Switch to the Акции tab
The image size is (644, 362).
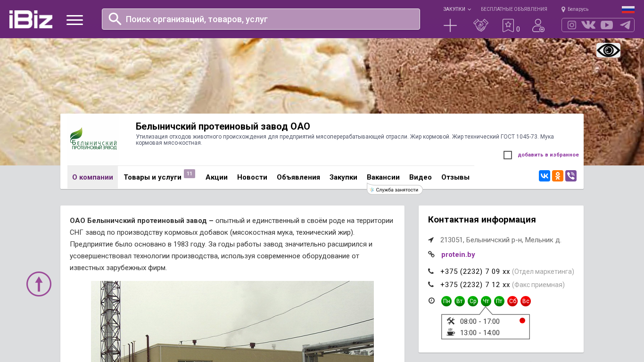point(216,177)
